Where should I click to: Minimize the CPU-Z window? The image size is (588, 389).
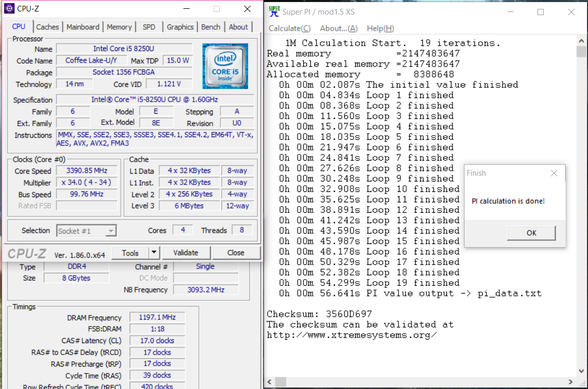click(186, 9)
